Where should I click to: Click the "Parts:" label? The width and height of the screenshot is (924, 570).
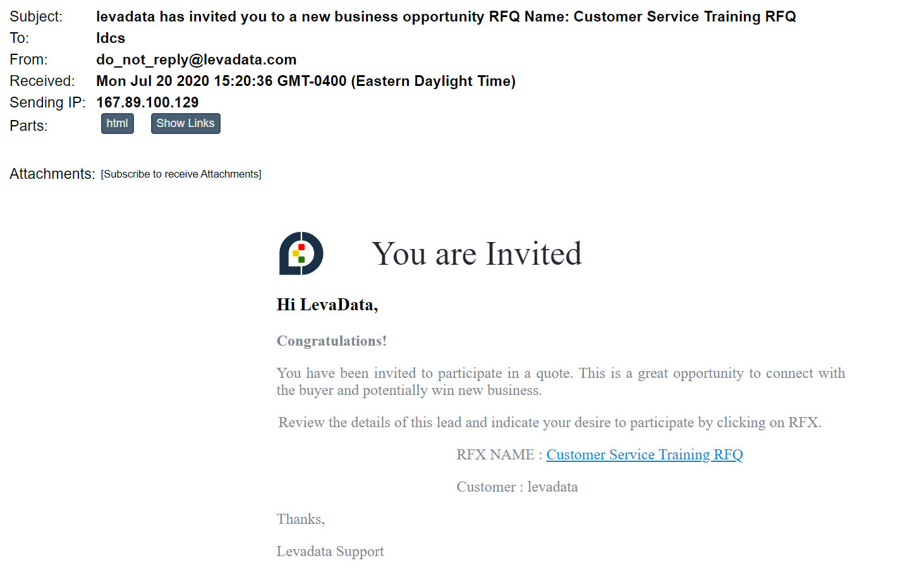point(28,126)
